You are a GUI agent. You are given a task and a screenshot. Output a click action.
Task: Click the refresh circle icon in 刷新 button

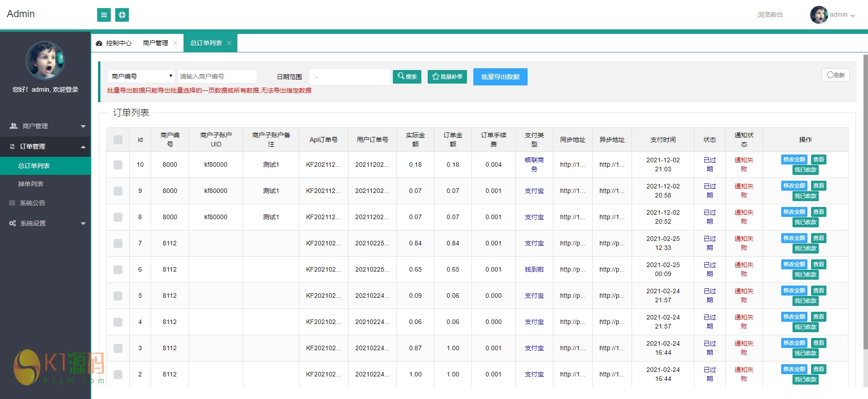pyautogui.click(x=830, y=75)
